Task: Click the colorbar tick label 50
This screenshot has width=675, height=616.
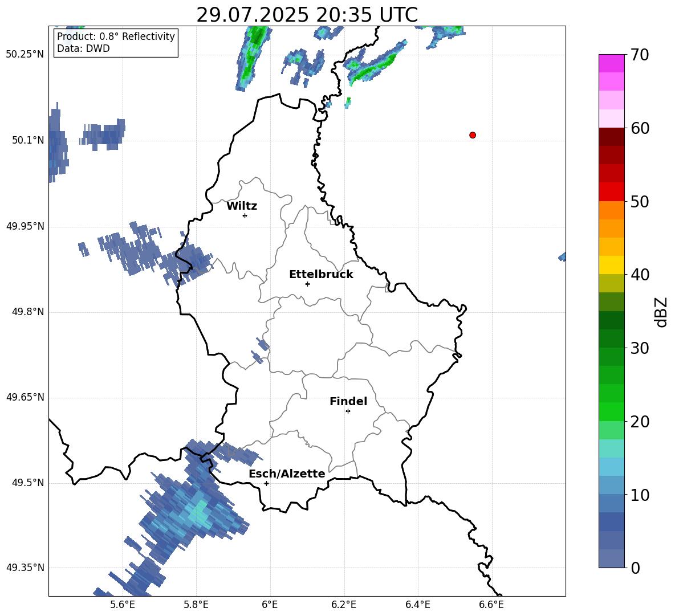Action: coord(640,202)
